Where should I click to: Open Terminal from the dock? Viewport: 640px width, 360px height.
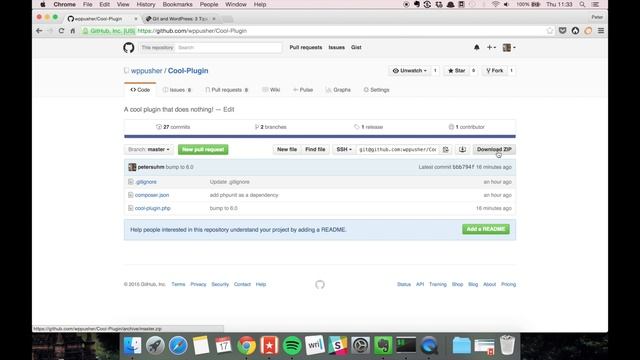click(x=406, y=345)
